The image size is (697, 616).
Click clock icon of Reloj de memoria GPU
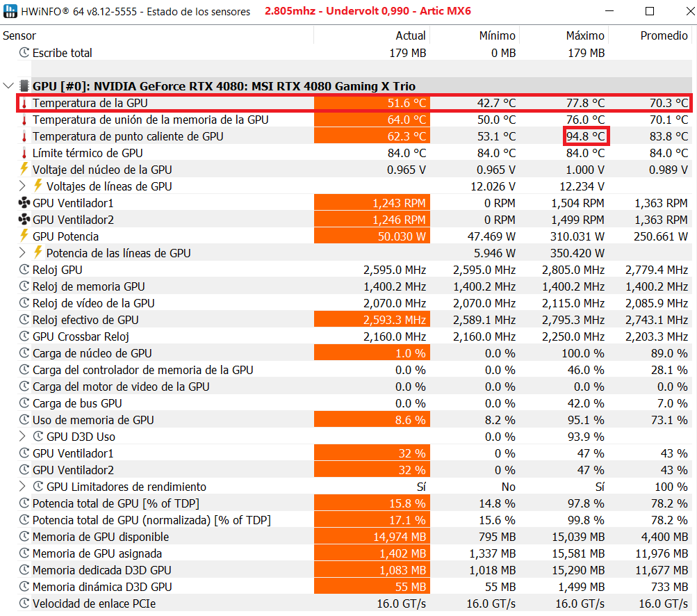coord(24,286)
